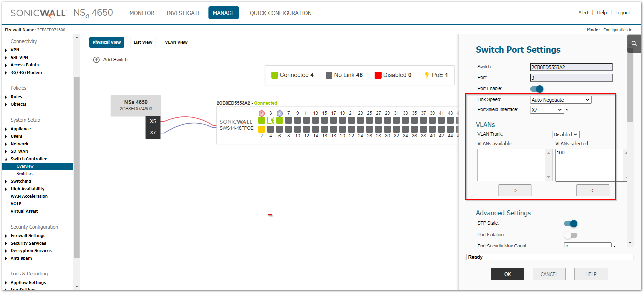This screenshot has width=644, height=293.
Task: Select switch port 11
Action: coord(307,120)
